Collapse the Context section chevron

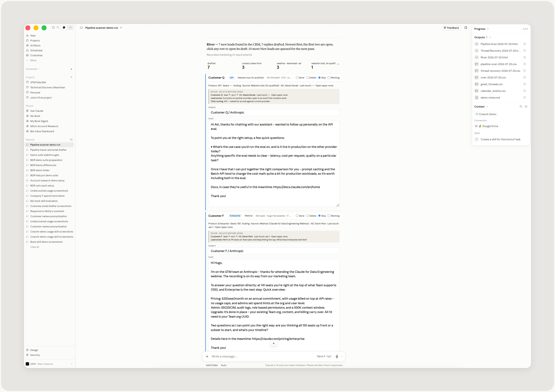tap(487, 107)
